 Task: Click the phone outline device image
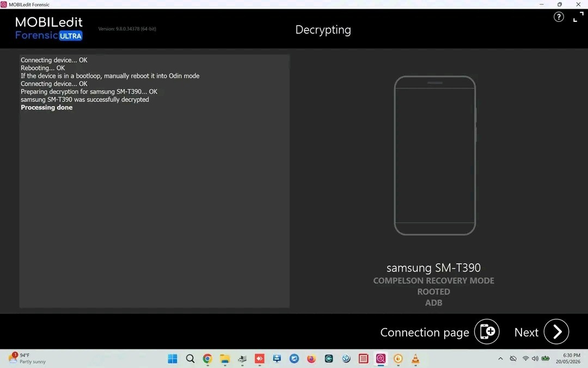coord(435,155)
